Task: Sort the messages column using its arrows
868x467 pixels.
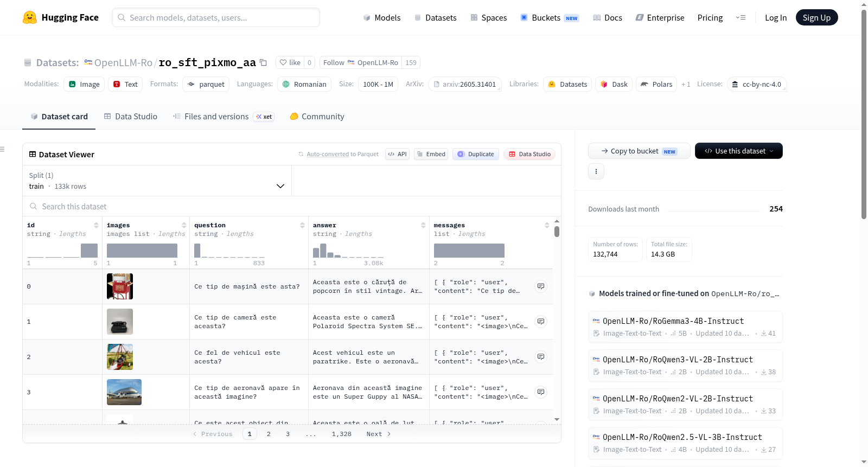Action: [547, 225]
